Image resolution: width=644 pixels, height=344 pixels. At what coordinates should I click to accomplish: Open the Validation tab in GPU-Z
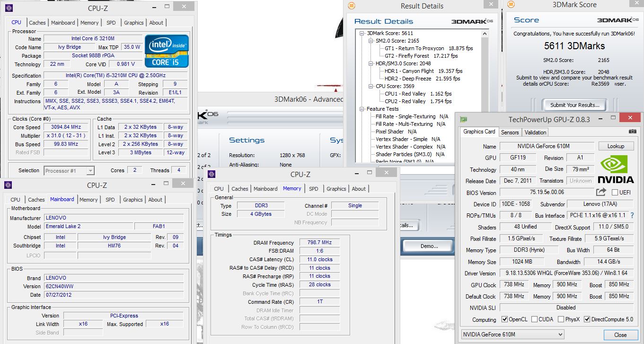pyautogui.click(x=535, y=132)
